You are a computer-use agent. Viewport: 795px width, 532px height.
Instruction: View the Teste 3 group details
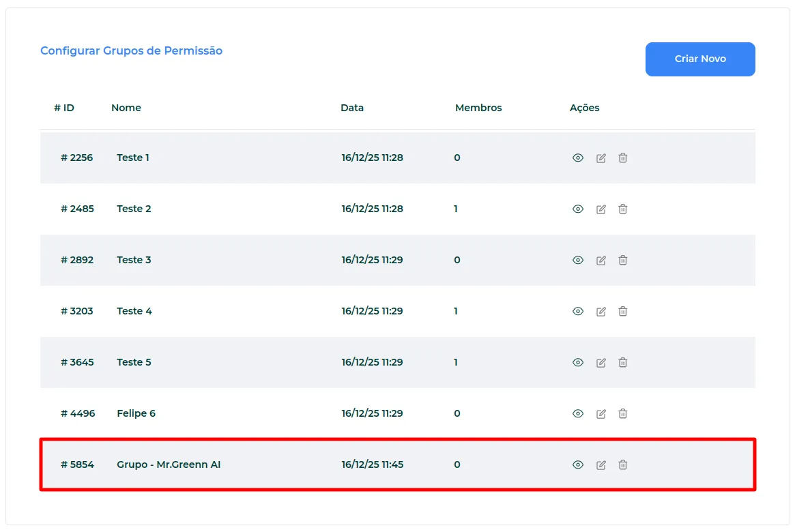pyautogui.click(x=577, y=261)
